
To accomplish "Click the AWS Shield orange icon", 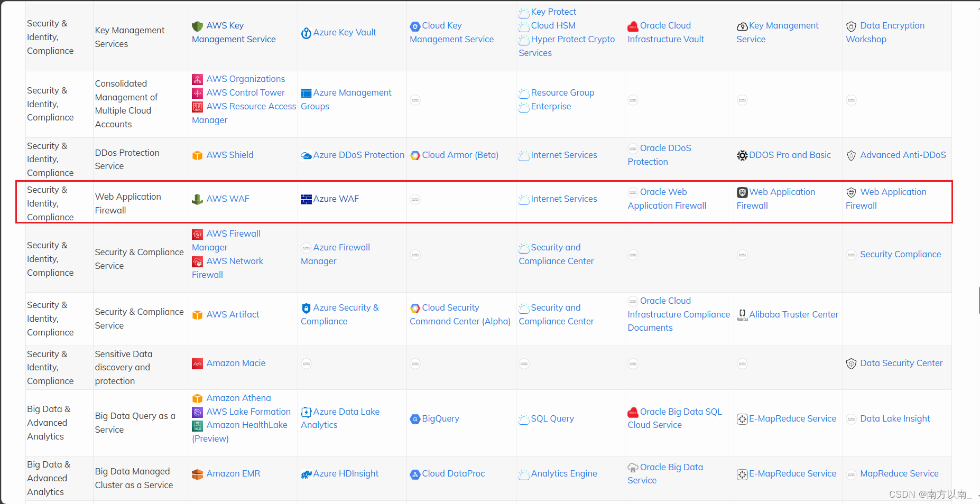I will click(197, 156).
